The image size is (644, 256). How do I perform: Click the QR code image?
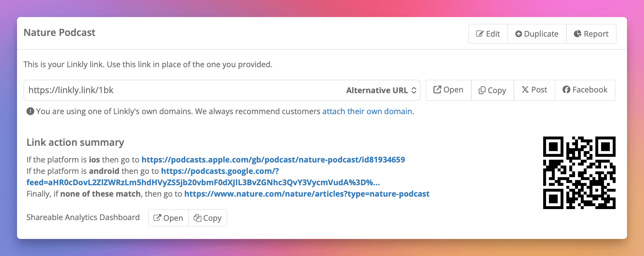[x=579, y=173]
